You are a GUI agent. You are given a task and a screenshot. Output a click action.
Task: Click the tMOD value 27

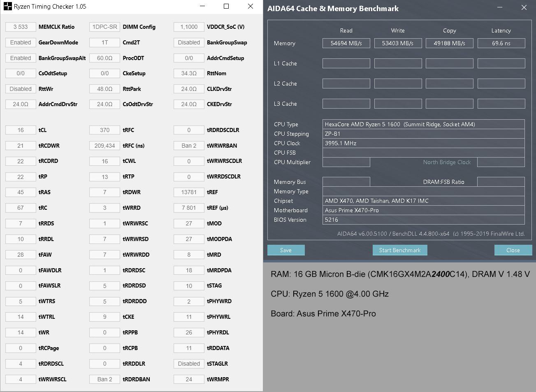point(189,223)
